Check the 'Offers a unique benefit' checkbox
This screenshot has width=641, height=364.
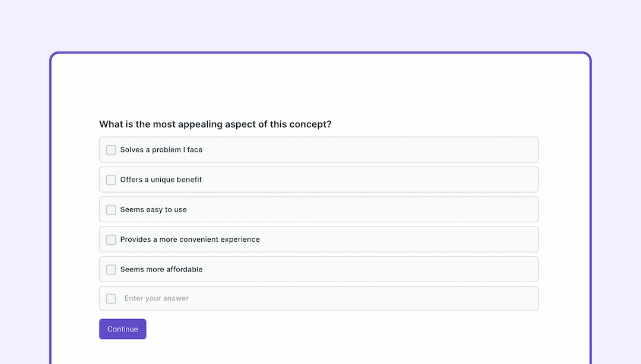(111, 179)
